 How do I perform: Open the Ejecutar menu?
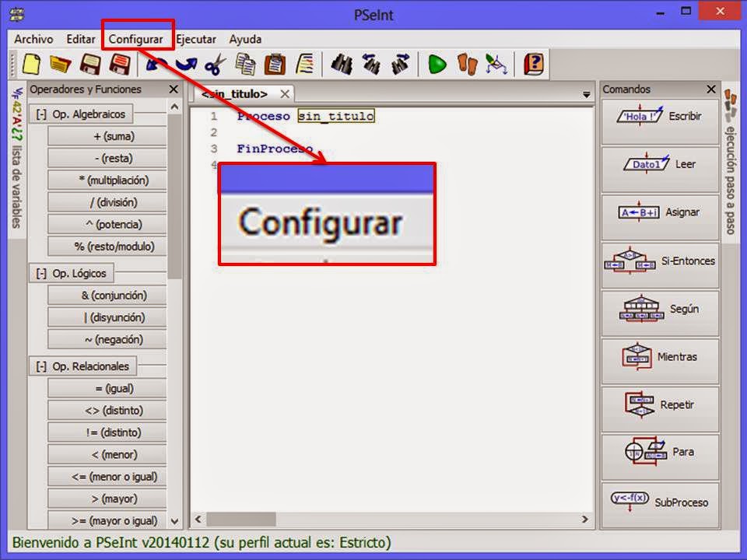point(196,39)
